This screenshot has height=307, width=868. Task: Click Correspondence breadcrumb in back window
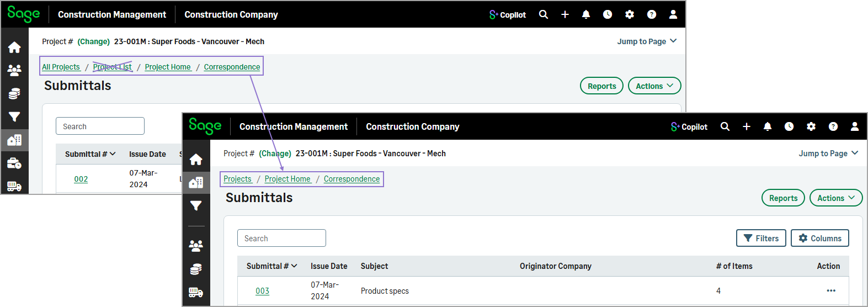point(232,67)
